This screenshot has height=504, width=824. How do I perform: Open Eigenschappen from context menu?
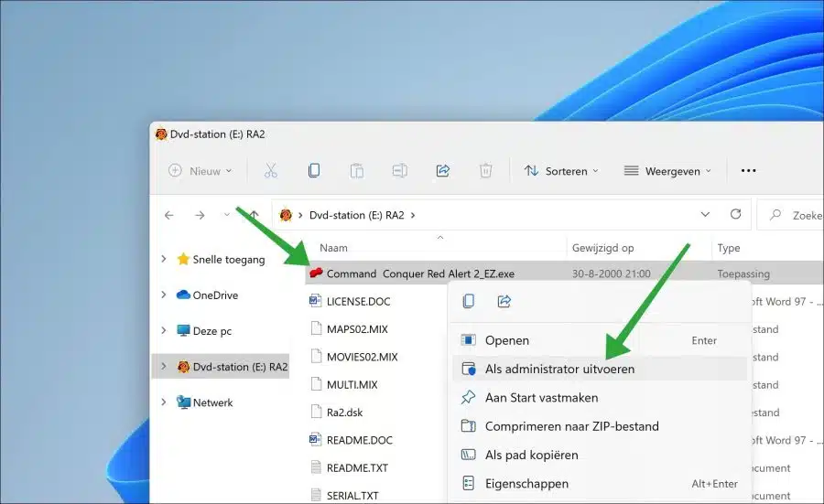pos(600,483)
